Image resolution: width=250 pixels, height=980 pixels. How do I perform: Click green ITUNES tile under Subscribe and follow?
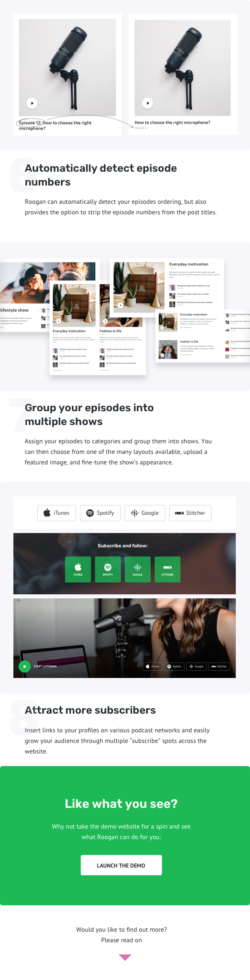pos(78,569)
